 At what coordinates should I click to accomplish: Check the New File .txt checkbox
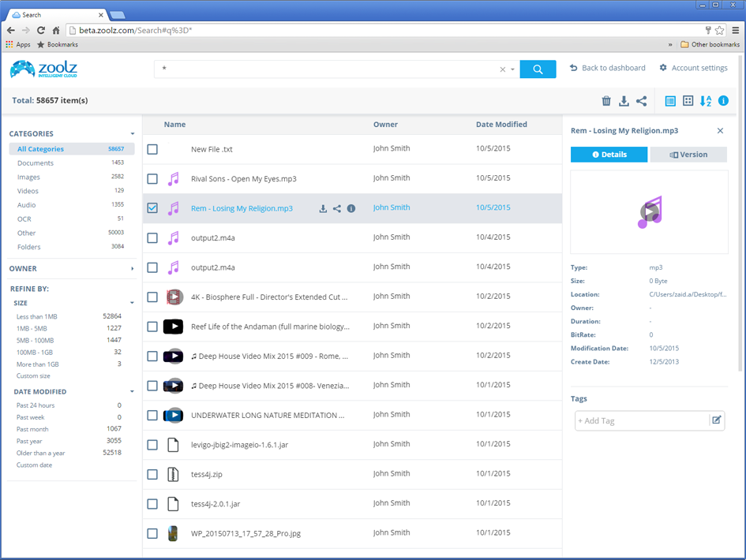152,149
